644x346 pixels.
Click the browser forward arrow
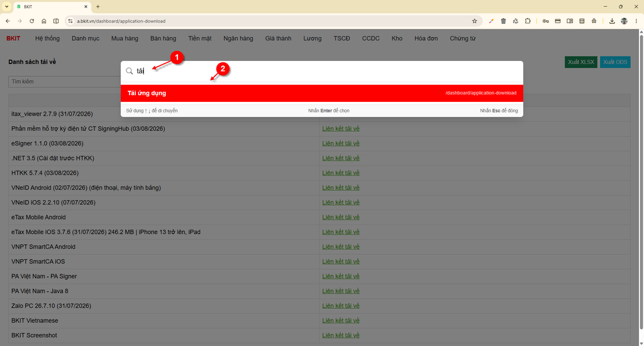pyautogui.click(x=19, y=21)
